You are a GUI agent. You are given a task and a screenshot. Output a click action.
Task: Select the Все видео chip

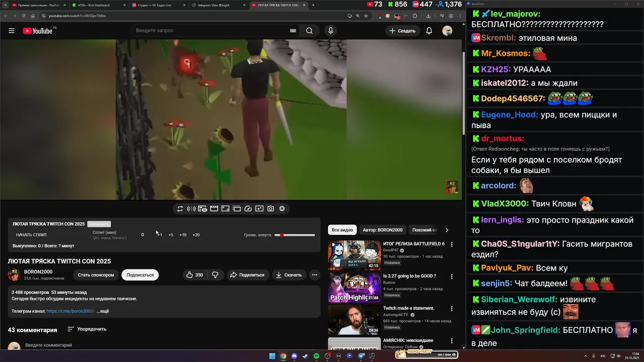343,230
